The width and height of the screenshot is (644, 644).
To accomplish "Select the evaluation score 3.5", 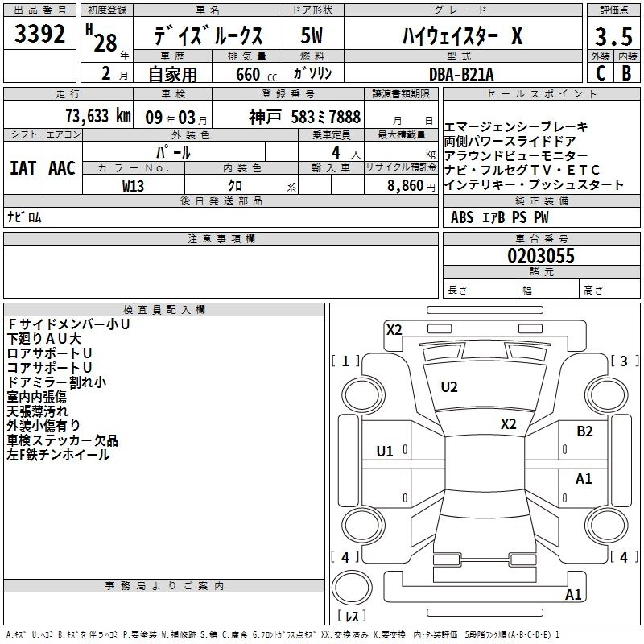I will tap(613, 36).
